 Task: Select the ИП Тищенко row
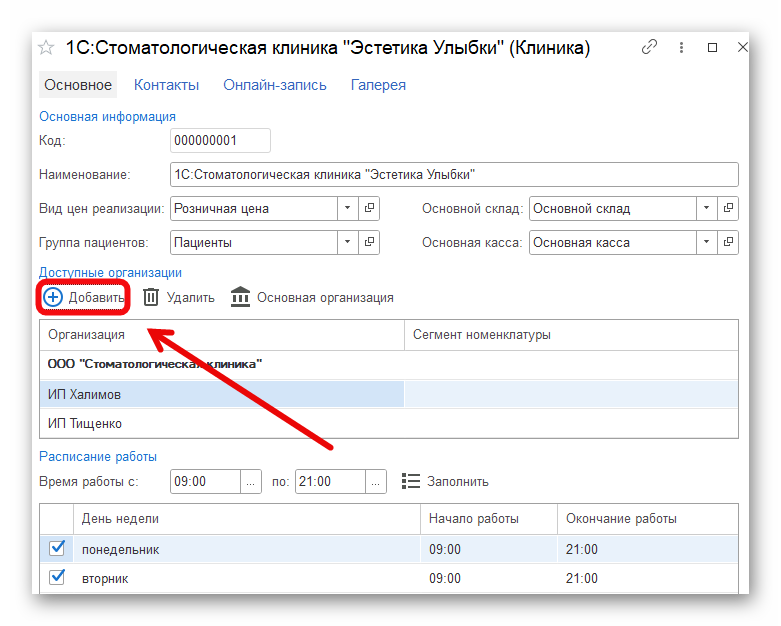tap(389, 423)
